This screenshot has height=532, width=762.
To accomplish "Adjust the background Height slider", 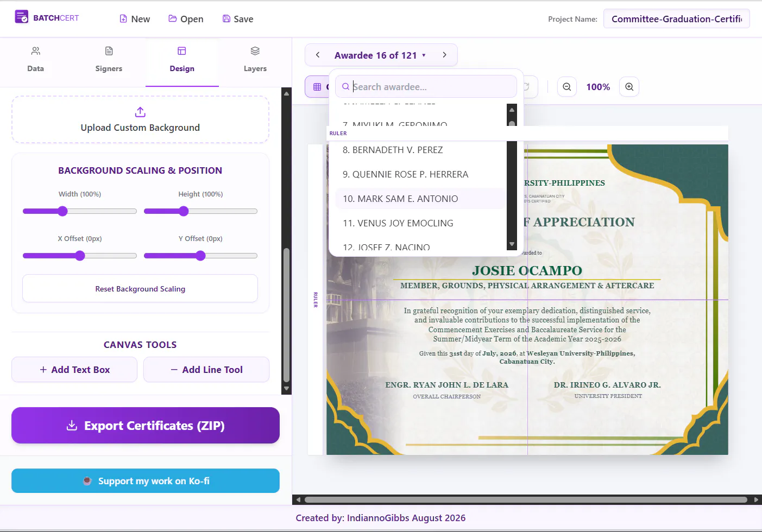I will point(200,211).
